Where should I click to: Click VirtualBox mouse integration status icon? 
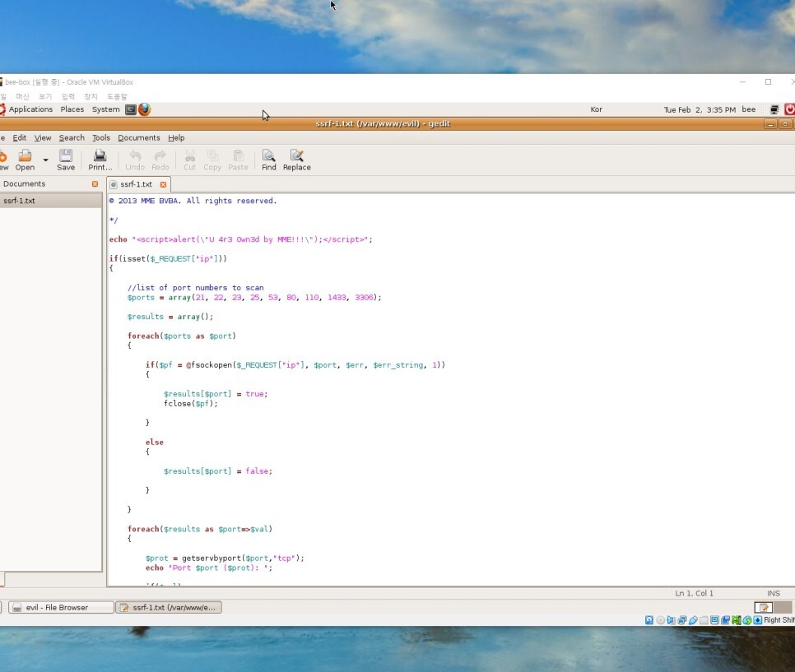point(746,620)
